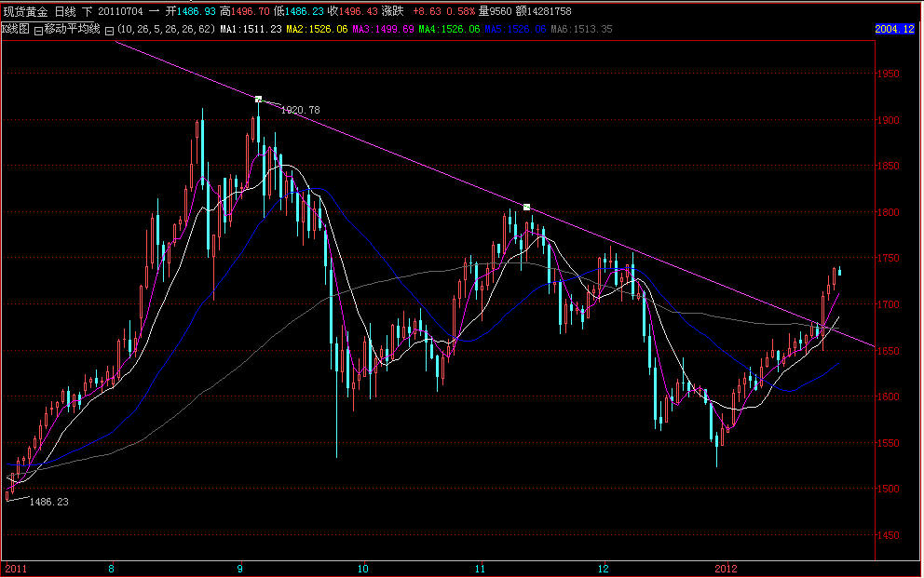
Task: Click month 12 on time axis
Action: pyautogui.click(x=603, y=569)
